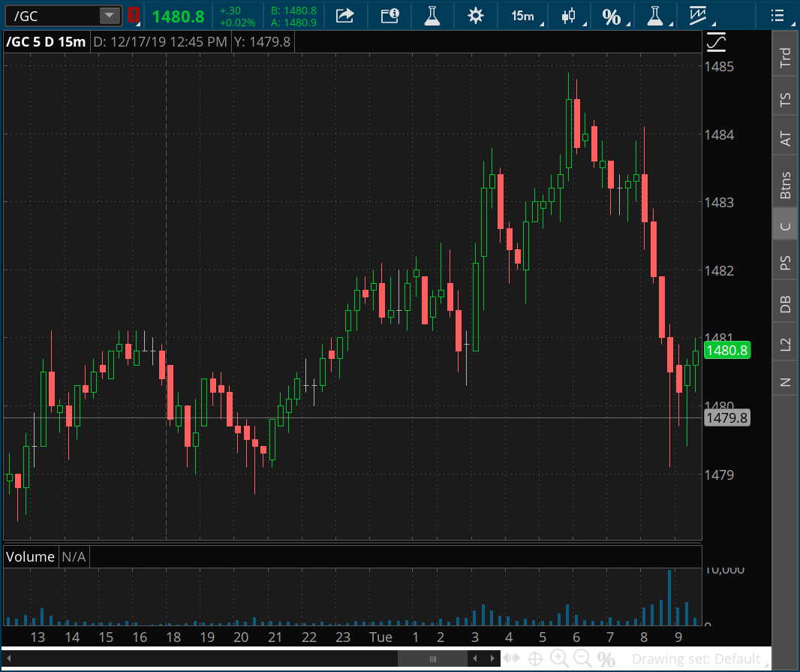Click the +.30 +0.02% change readout

(x=237, y=17)
